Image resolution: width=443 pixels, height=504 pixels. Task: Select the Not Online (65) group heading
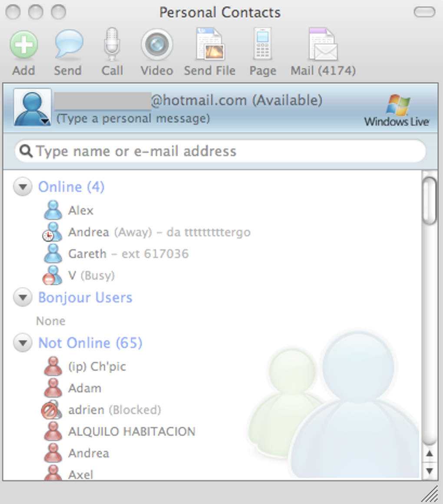point(90,343)
